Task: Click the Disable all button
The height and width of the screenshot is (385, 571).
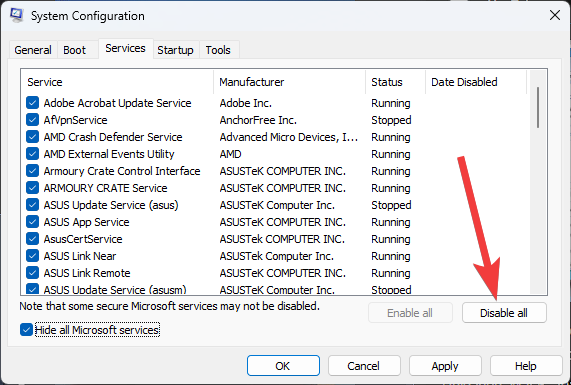Action: pyautogui.click(x=504, y=313)
